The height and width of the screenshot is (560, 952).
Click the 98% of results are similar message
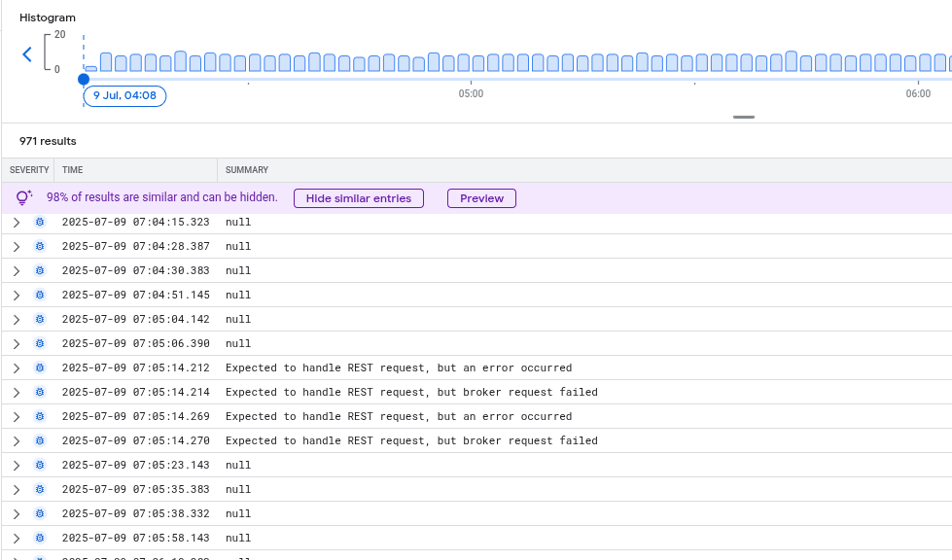tap(162, 197)
